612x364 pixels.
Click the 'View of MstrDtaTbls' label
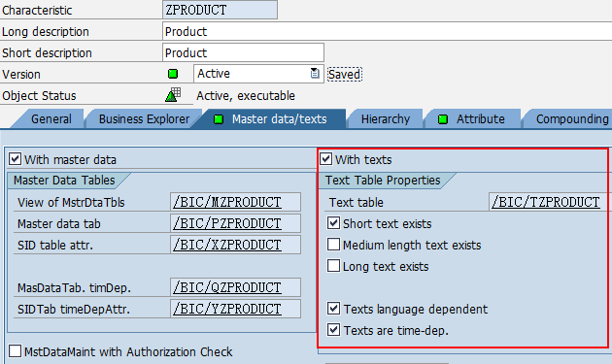tap(71, 203)
